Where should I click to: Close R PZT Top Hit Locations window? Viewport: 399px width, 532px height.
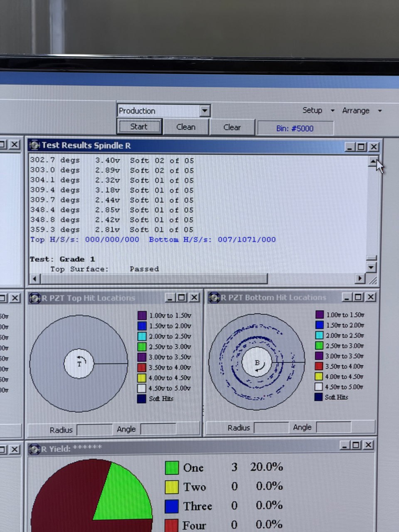194,298
